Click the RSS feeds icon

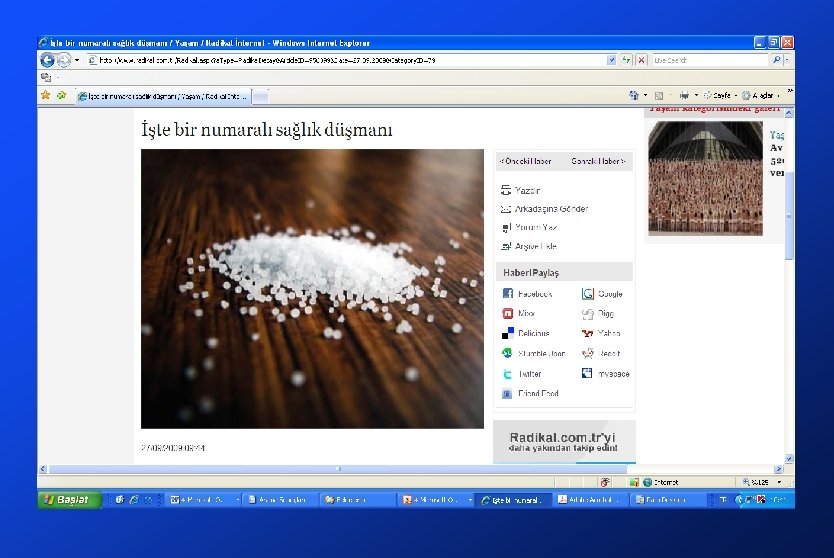coord(659,96)
